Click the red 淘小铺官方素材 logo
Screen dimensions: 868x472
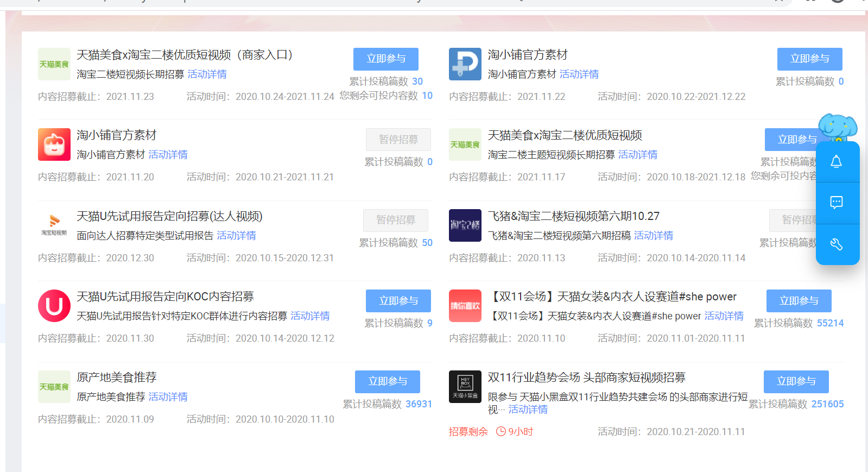(x=54, y=144)
